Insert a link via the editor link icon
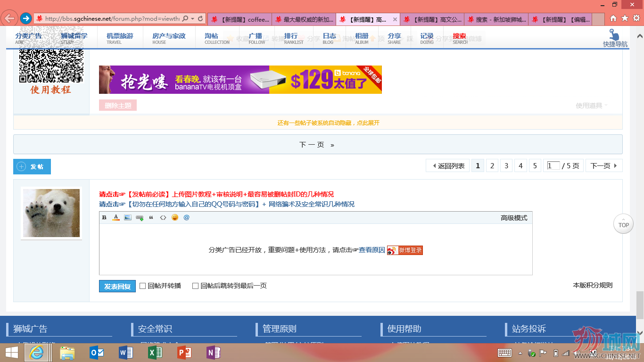This screenshot has width=644, height=362. coord(140,217)
